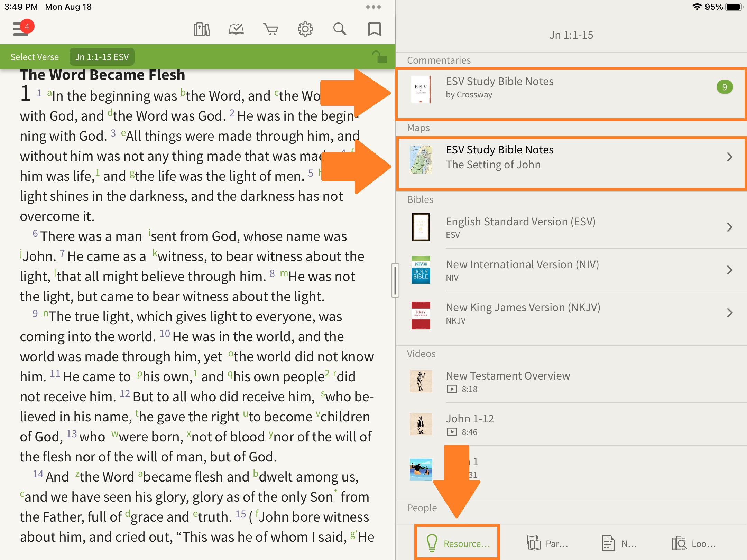747x560 pixels.
Task: Tap verse number 10
Action: [165, 334]
